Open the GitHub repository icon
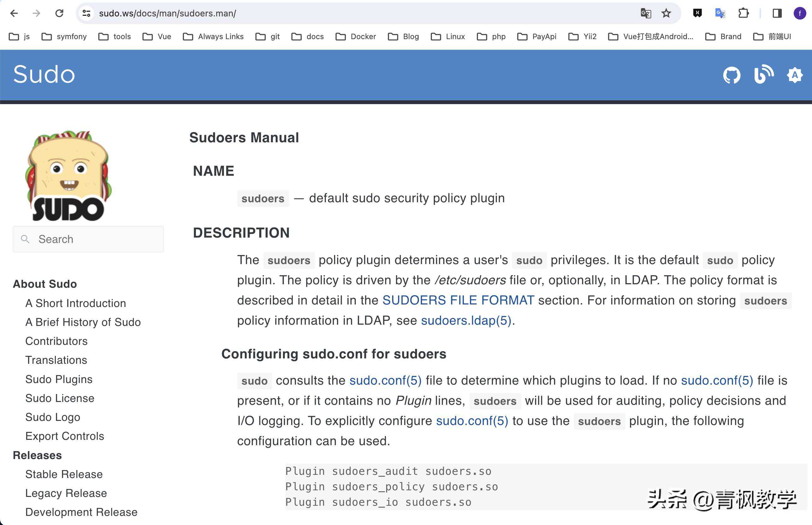The height and width of the screenshot is (525, 812). (732, 75)
